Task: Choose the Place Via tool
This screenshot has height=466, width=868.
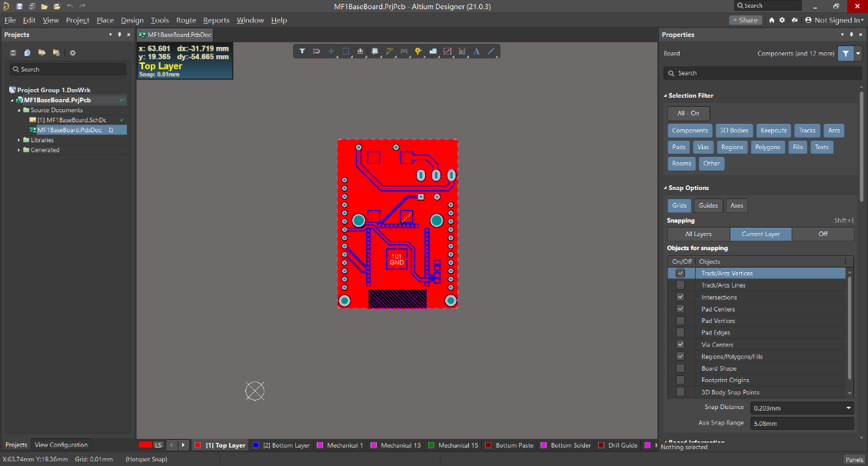Action: click(x=418, y=52)
